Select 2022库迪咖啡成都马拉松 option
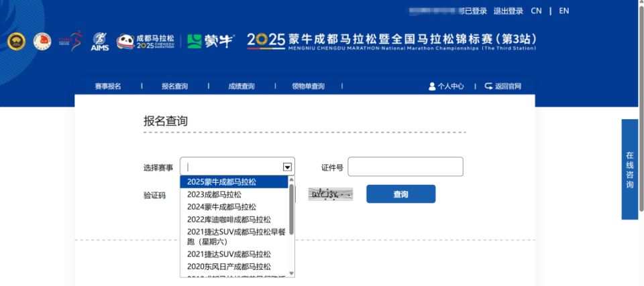 click(234, 220)
